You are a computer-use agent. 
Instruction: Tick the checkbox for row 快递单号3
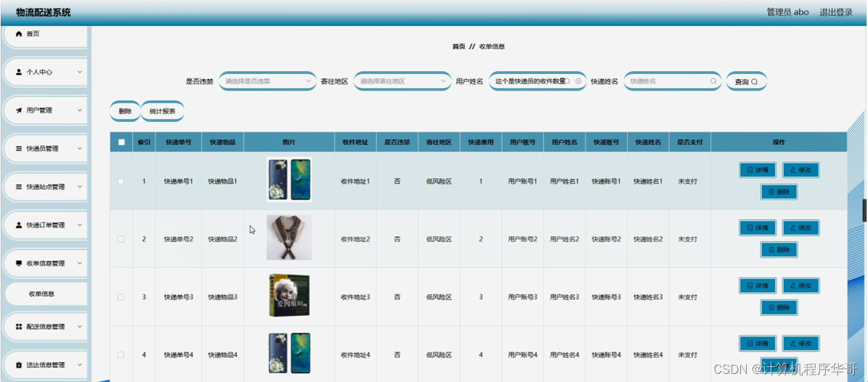[x=121, y=298]
